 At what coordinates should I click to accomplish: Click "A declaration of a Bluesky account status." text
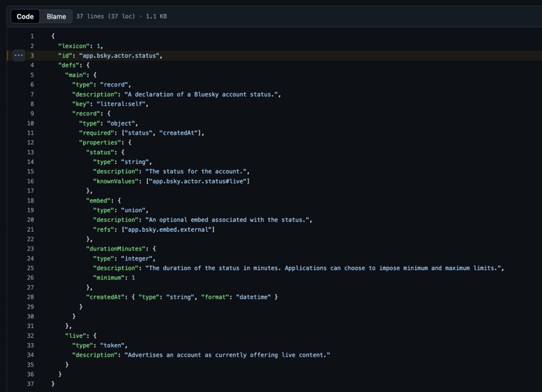click(201, 94)
